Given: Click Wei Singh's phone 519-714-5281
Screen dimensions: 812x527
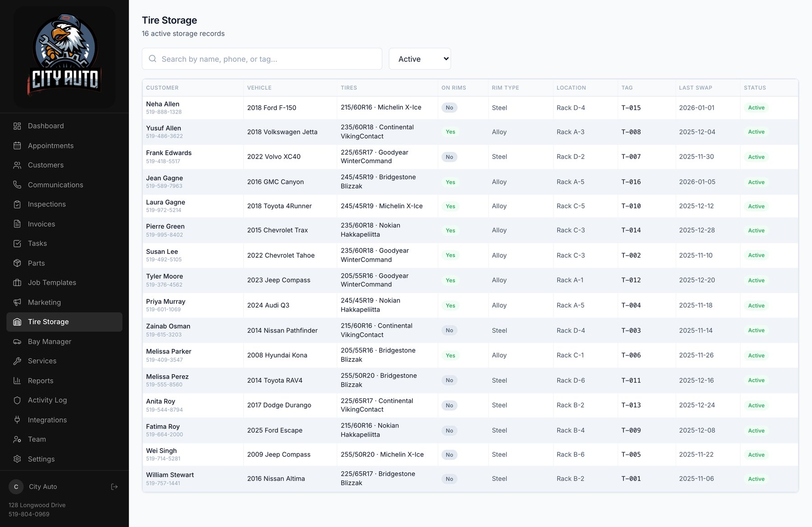Looking at the screenshot, I should (163, 459).
